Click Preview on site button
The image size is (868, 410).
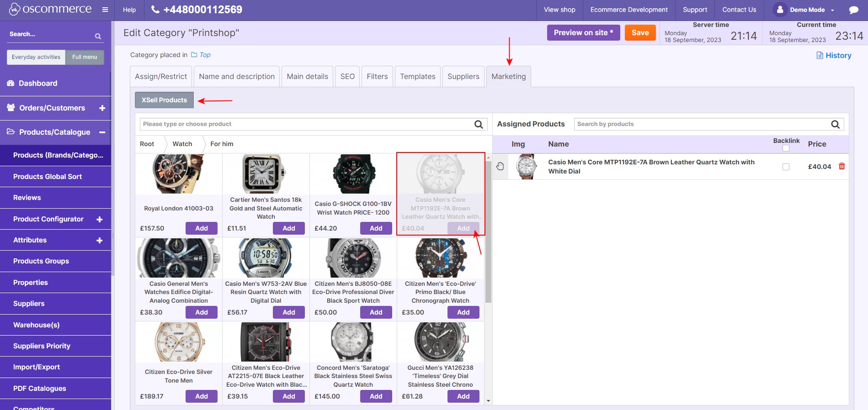coord(583,32)
